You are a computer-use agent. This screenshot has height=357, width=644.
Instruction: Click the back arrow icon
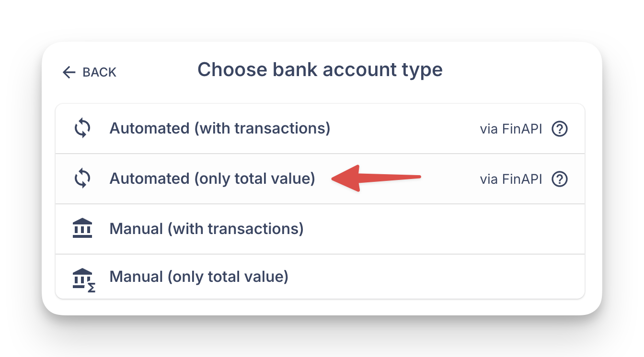click(69, 72)
